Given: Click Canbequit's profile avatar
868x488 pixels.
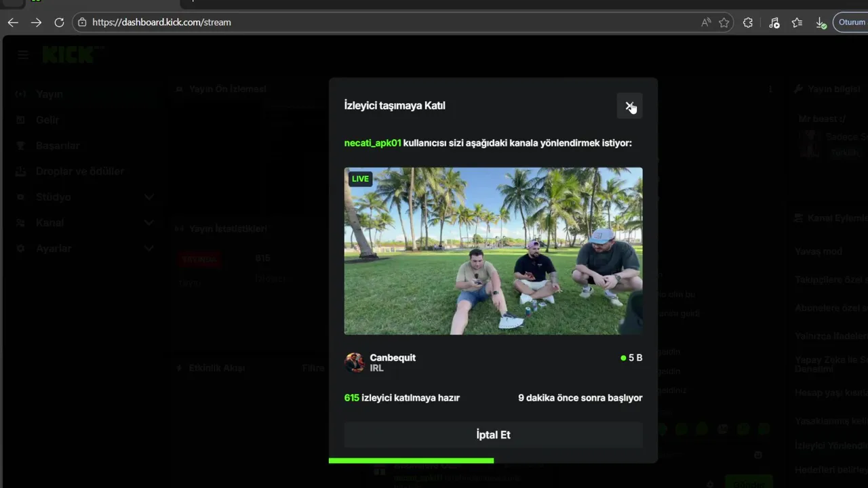Looking at the screenshot, I should click(355, 363).
